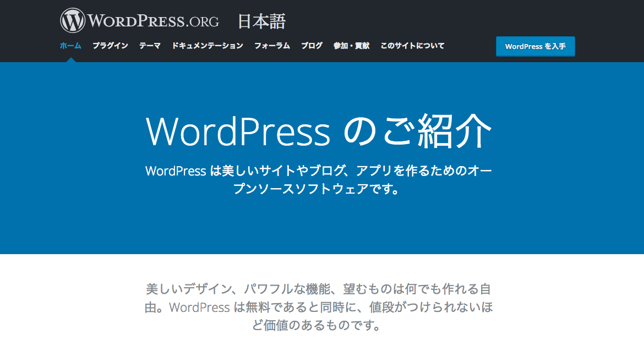Click the WordPress.org wordmark text
Image resolution: width=644 pixels, height=357 pixels.
pyautogui.click(x=153, y=21)
